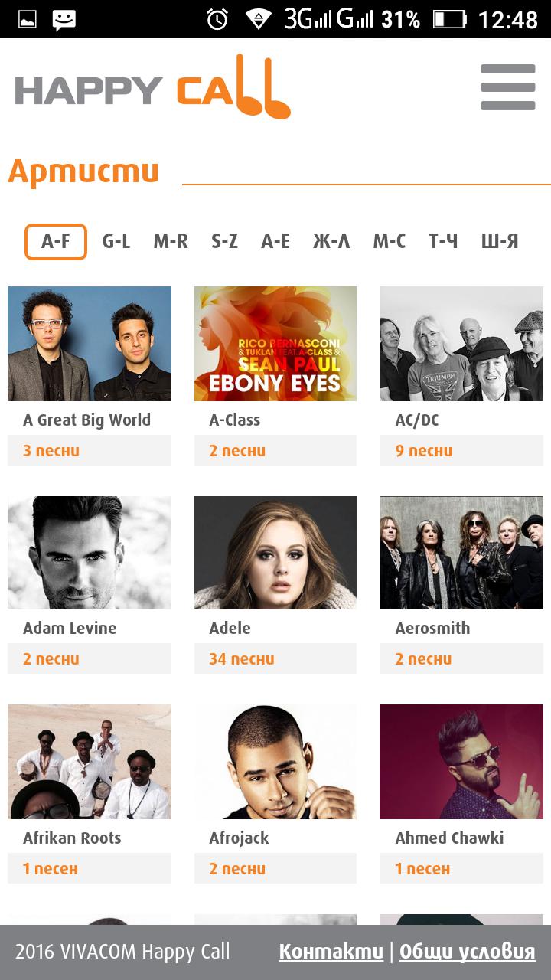This screenshot has width=551, height=980.
Task: Open the Общи условия link
Action: 468,952
